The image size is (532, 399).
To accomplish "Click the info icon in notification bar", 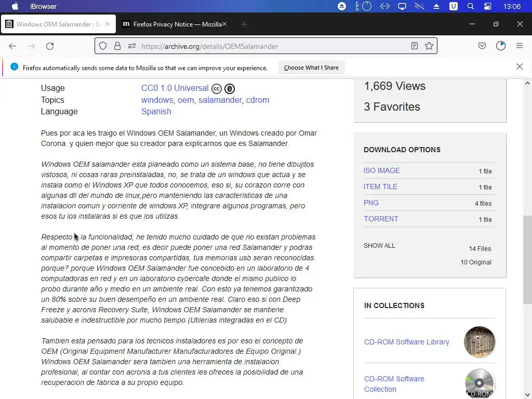I will click(14, 66).
